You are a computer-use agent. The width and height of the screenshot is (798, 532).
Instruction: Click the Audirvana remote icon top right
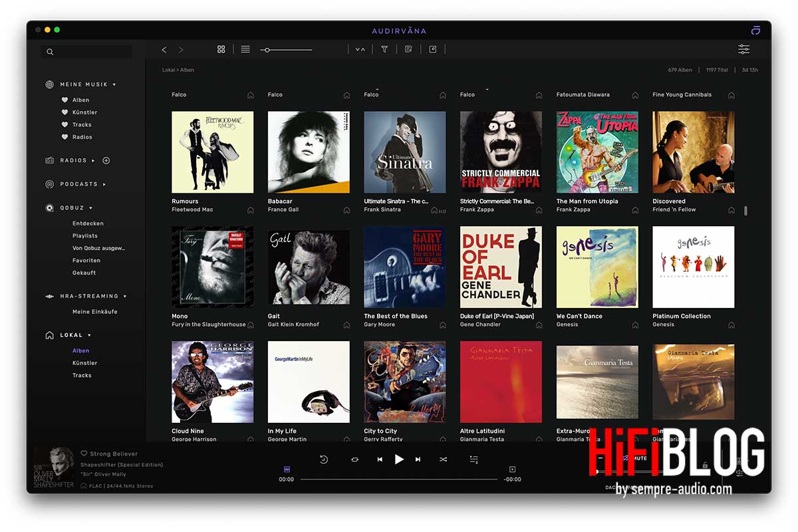(755, 31)
